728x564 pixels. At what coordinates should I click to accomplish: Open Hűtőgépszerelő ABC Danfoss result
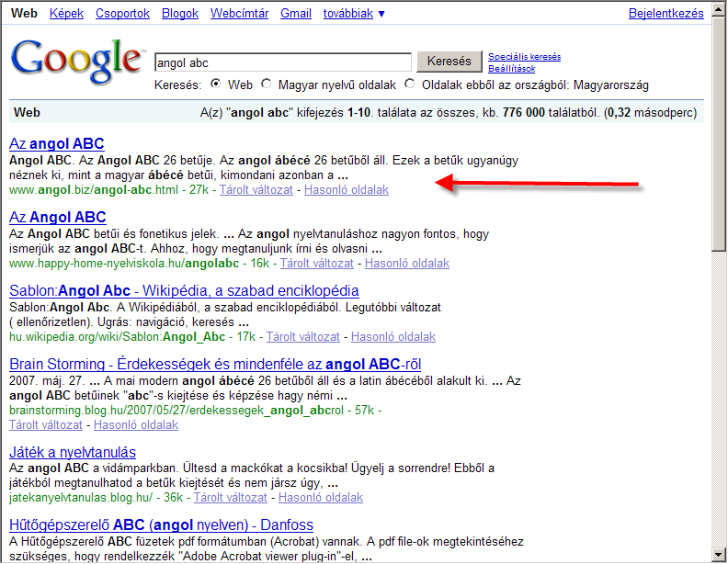pyautogui.click(x=161, y=525)
